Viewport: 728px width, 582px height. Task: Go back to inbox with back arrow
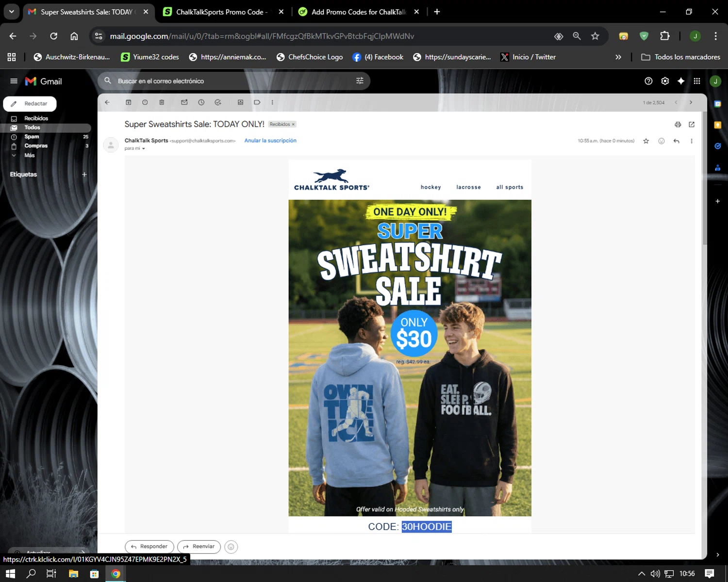tap(107, 102)
